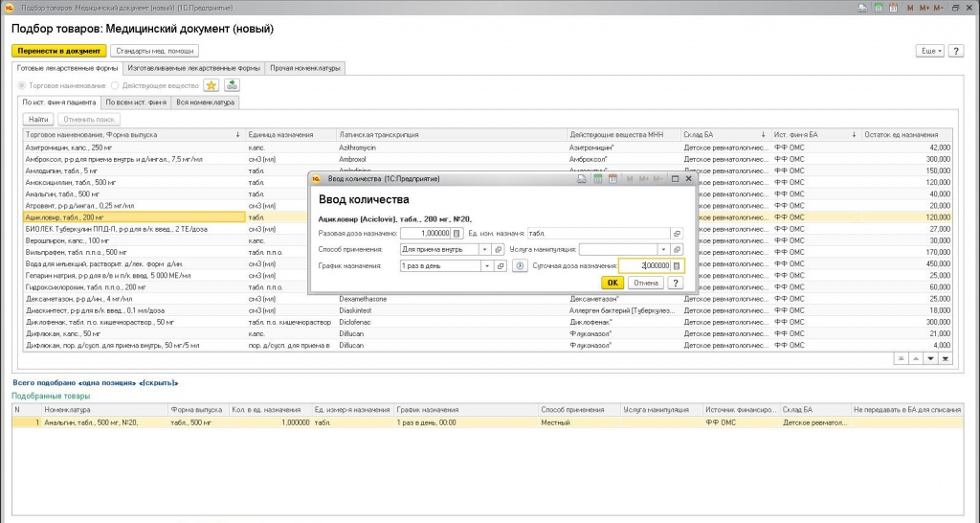Open Вся номенклатура tab
Screen dimensions: 980x523
(205, 102)
